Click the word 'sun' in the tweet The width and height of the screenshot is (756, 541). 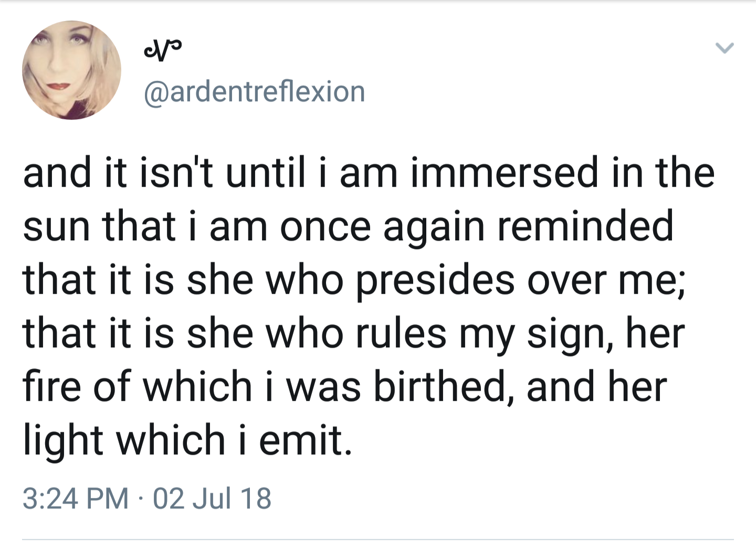pos(56,227)
